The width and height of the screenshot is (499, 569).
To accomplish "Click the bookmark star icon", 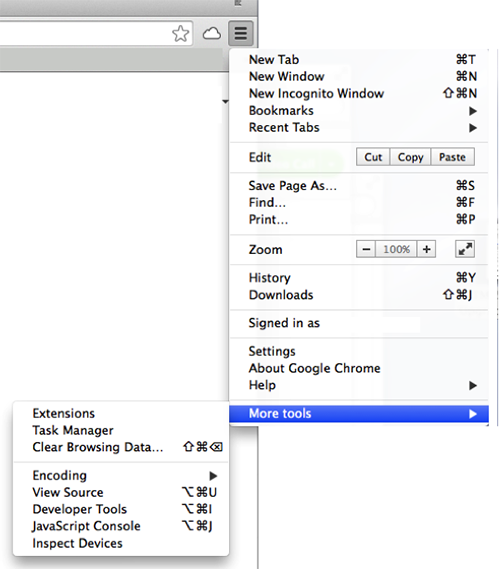I will [180, 33].
